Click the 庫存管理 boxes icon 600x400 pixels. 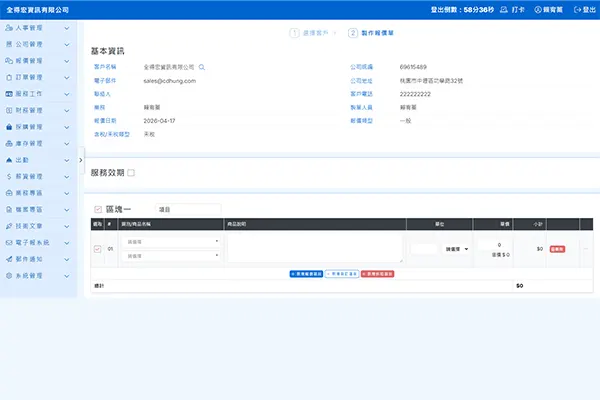pos(9,144)
